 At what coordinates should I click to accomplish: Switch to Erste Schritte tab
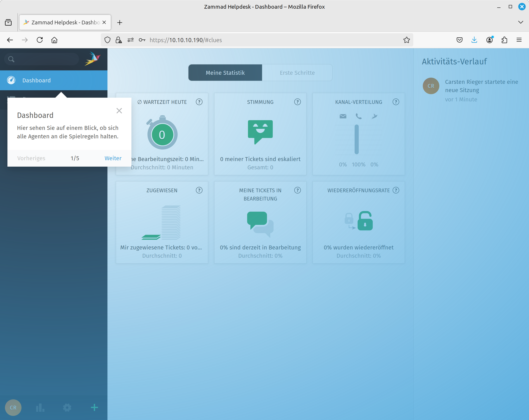click(297, 73)
